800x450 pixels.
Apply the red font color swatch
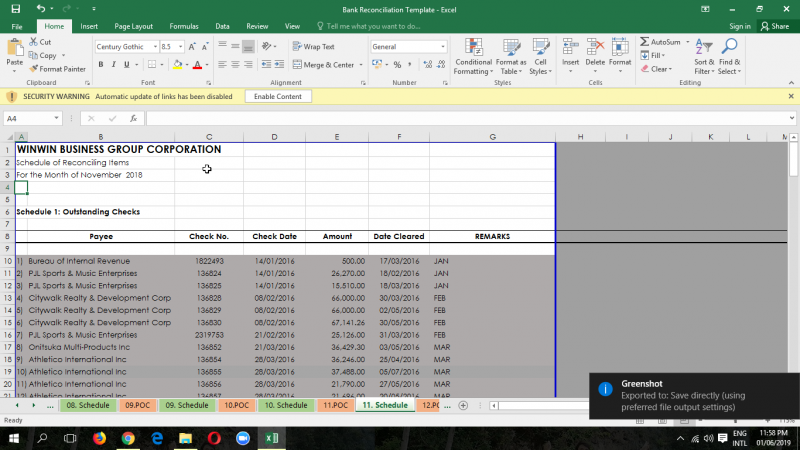(x=197, y=65)
